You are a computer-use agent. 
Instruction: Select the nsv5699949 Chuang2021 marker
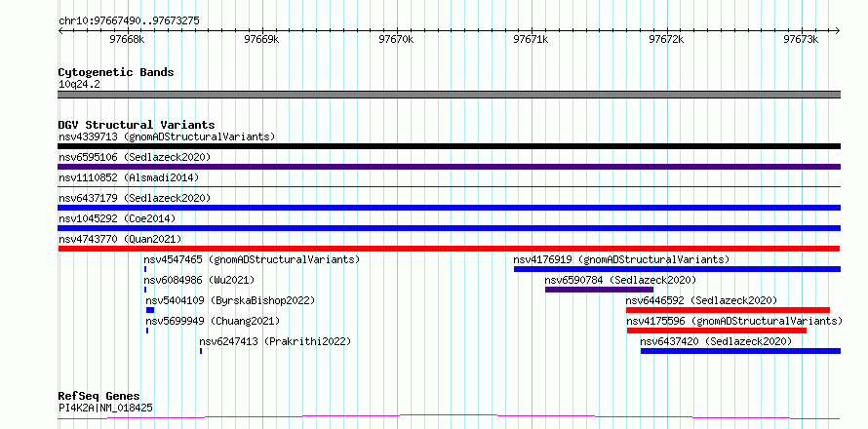pos(147,331)
